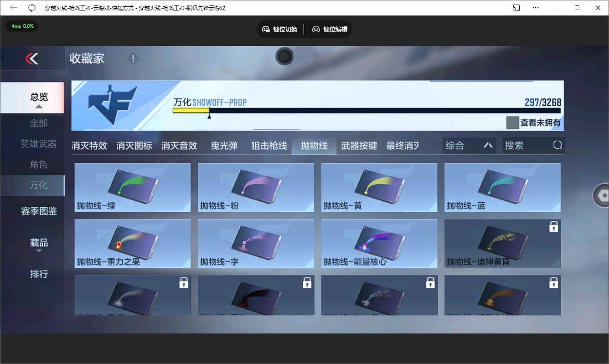Click the 万化 progress bar marker
609x364 pixels.
(x=209, y=115)
